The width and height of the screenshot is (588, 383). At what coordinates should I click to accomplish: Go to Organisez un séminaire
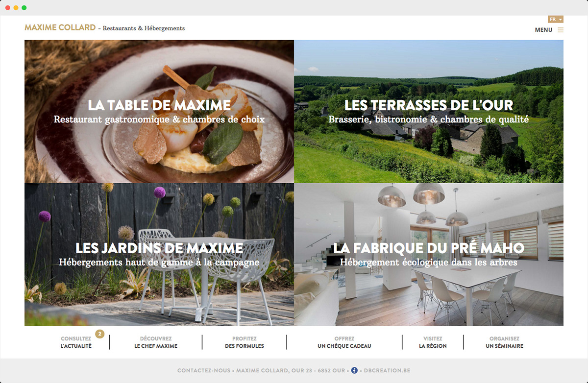coord(504,342)
